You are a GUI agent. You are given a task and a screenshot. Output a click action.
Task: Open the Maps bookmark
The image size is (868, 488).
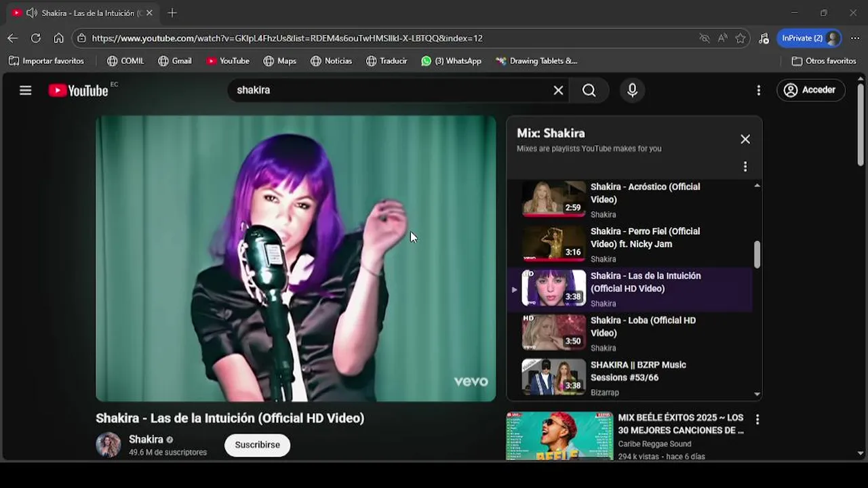[280, 61]
